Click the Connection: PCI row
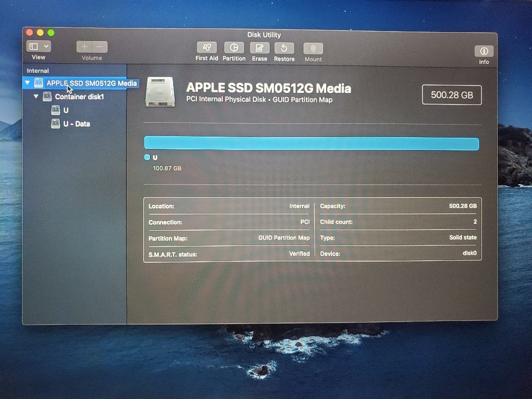 coord(229,222)
